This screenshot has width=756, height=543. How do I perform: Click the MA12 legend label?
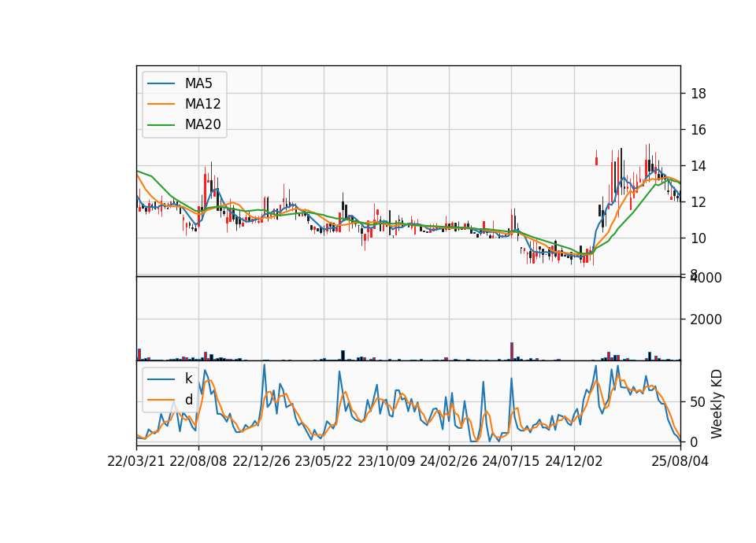[202, 104]
